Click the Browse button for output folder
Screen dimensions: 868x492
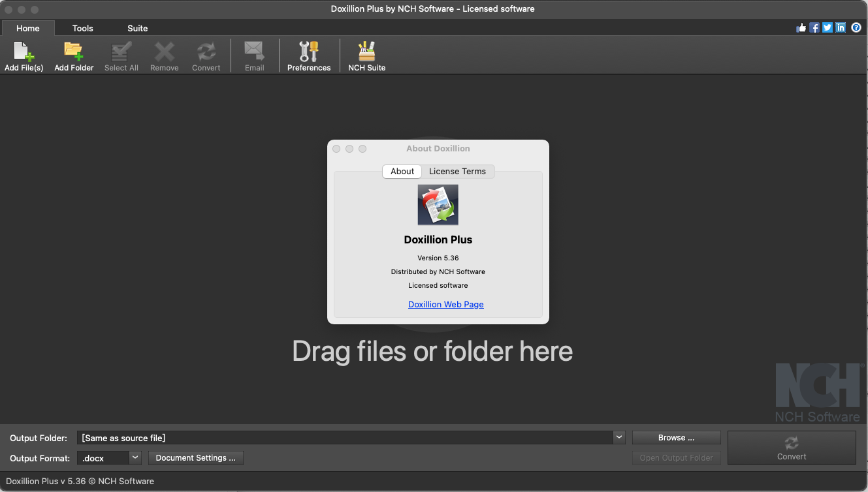(x=676, y=437)
